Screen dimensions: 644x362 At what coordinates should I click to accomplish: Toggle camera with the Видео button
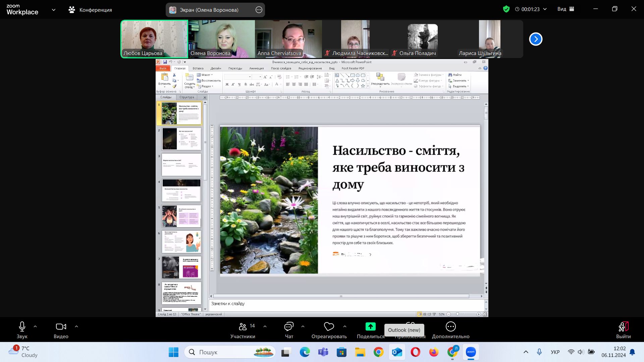(x=61, y=327)
